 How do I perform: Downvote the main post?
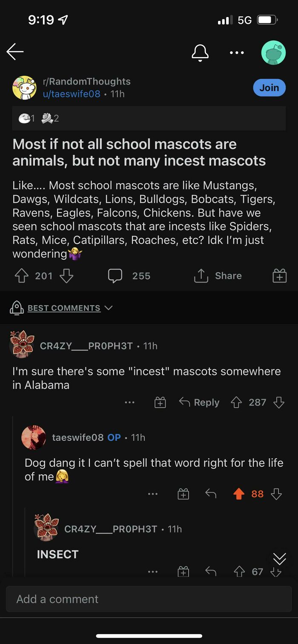coord(66,276)
